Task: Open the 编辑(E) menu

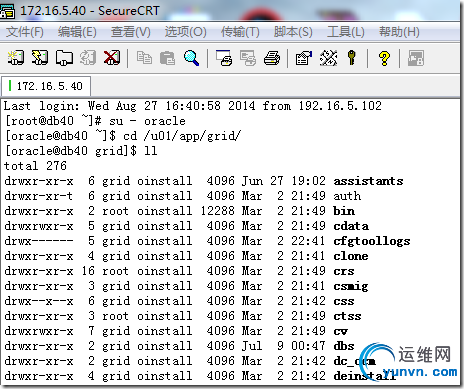Action: point(77,32)
